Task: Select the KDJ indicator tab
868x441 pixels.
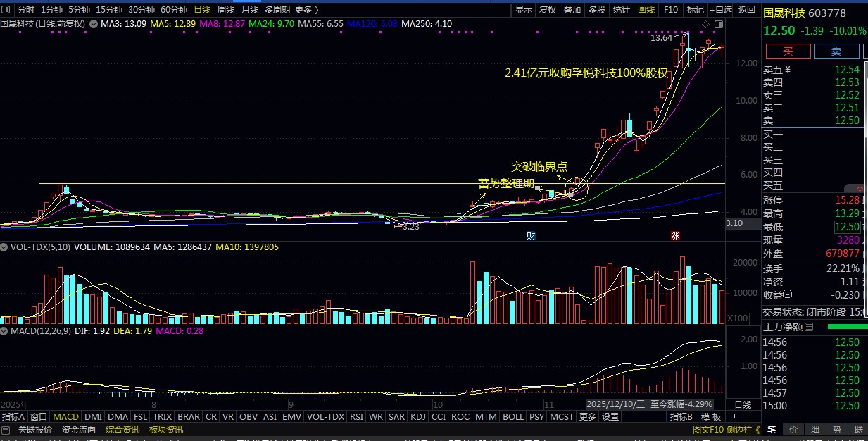Action: pos(418,417)
